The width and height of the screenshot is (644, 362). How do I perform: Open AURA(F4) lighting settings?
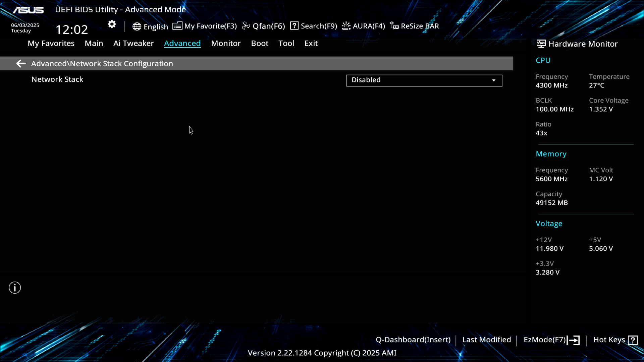click(x=364, y=26)
